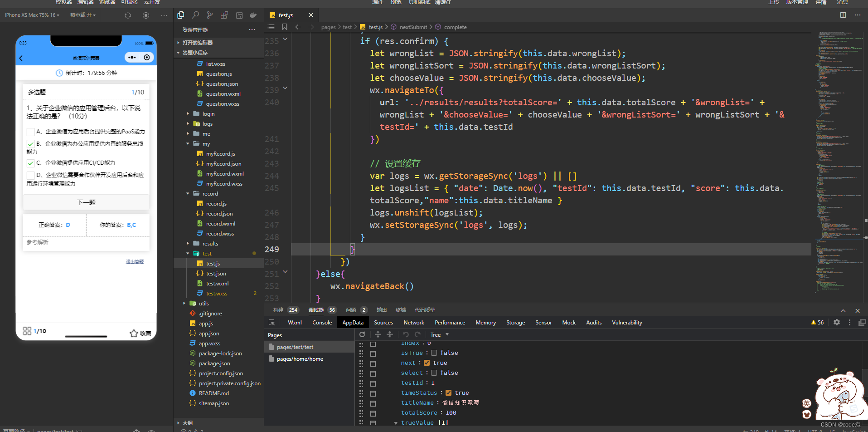Image resolution: width=868 pixels, height=432 pixels.
Task: Click the explorer files icon
Action: [x=181, y=15]
